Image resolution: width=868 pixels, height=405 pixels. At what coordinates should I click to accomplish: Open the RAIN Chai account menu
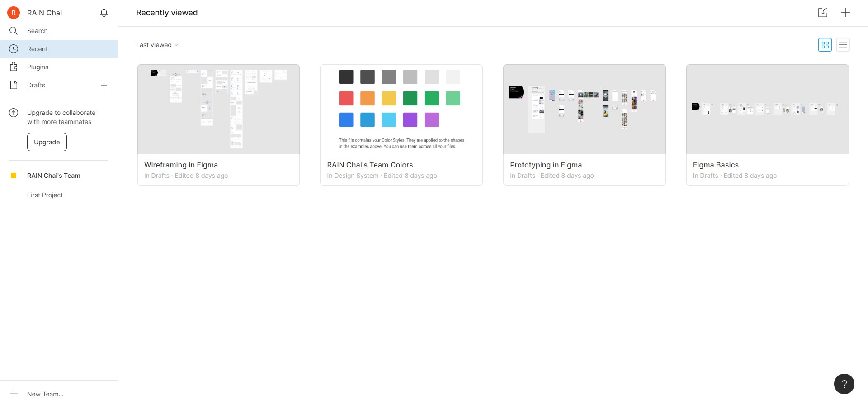click(44, 13)
